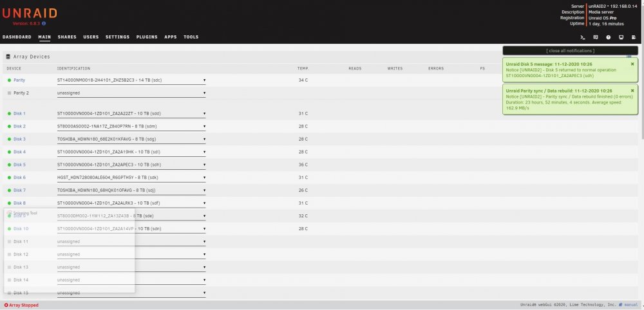
Task: Open the Tools menu
Action: pyautogui.click(x=191, y=37)
